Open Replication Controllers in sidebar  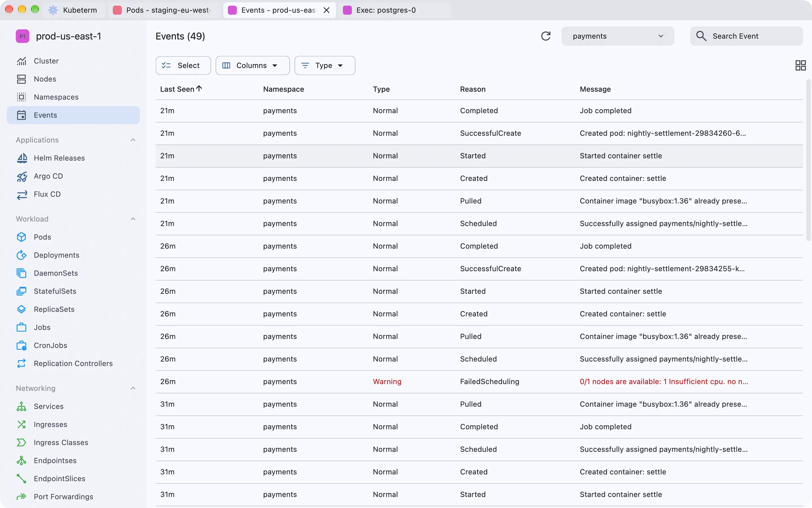click(73, 364)
